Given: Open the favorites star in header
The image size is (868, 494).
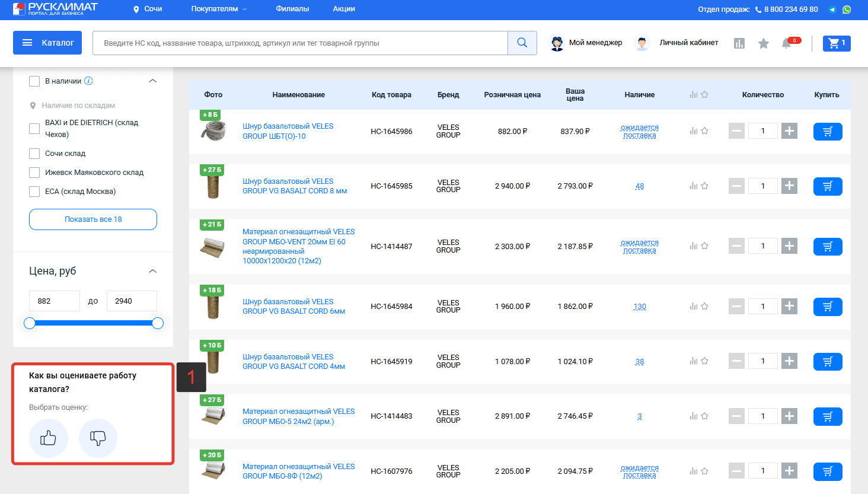Looking at the screenshot, I should click(x=764, y=43).
